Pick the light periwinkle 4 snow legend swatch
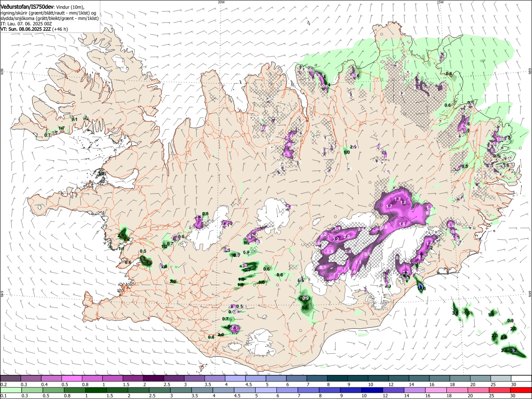Image resolution: width=532 pixels, height=399 pixels. tap(234, 379)
